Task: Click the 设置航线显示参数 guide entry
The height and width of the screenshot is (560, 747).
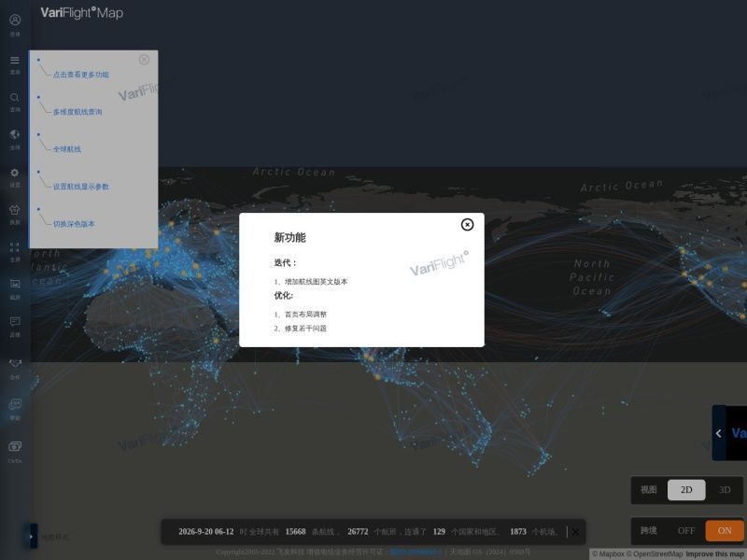Action: 80,187
